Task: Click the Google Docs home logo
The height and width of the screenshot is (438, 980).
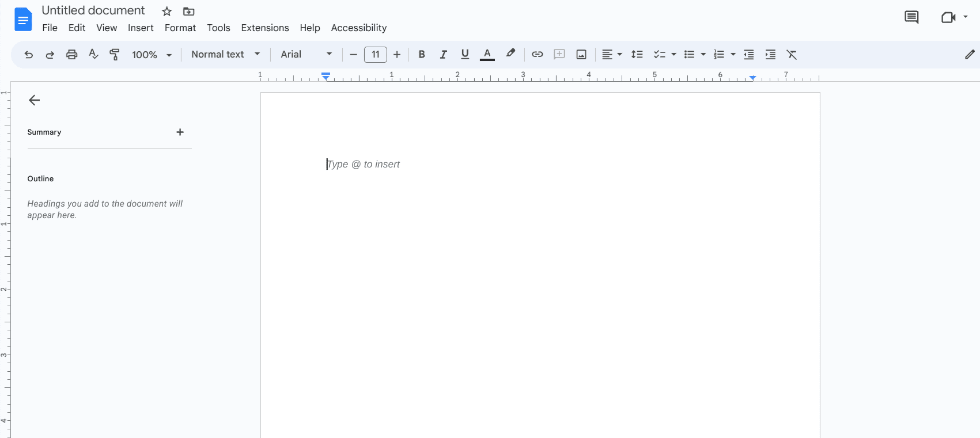Action: tap(23, 19)
